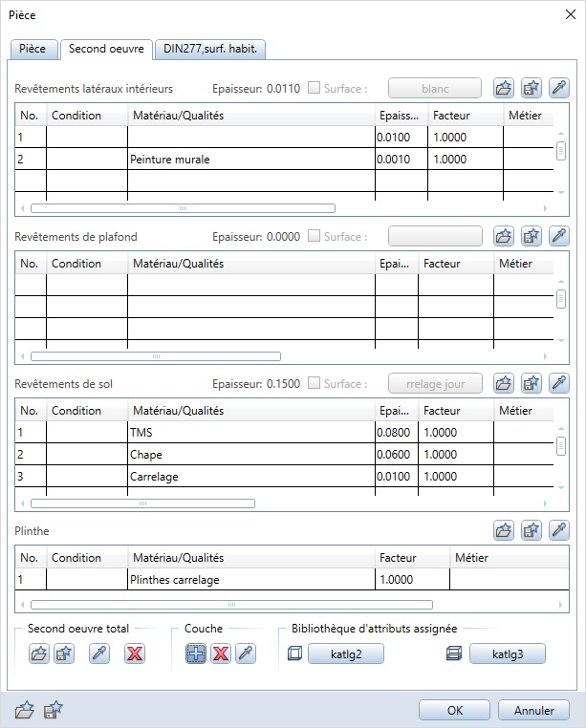Viewport: 586px width, 728px height.
Task: Click horizontal scrollbar of wall coverings table
Action: click(x=183, y=208)
